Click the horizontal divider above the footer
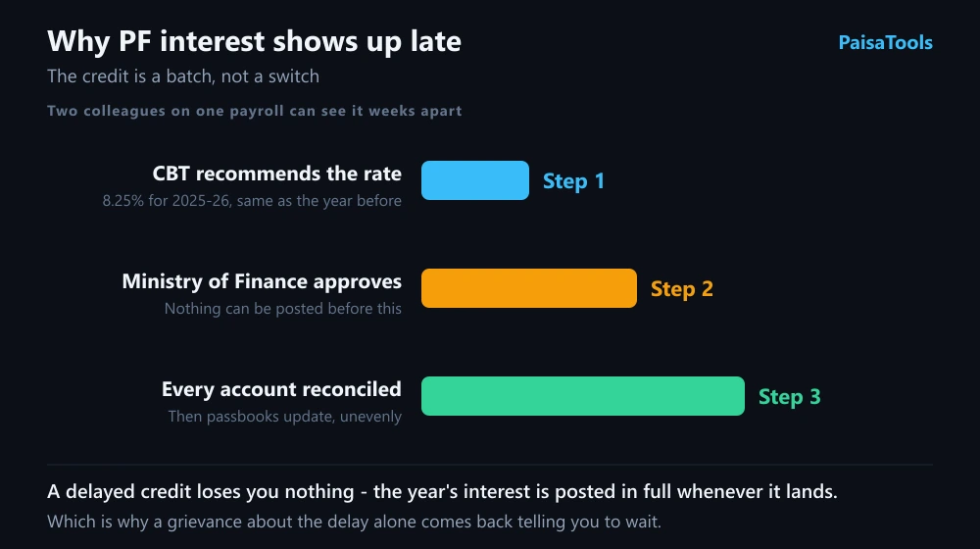980x549 pixels. (490, 465)
